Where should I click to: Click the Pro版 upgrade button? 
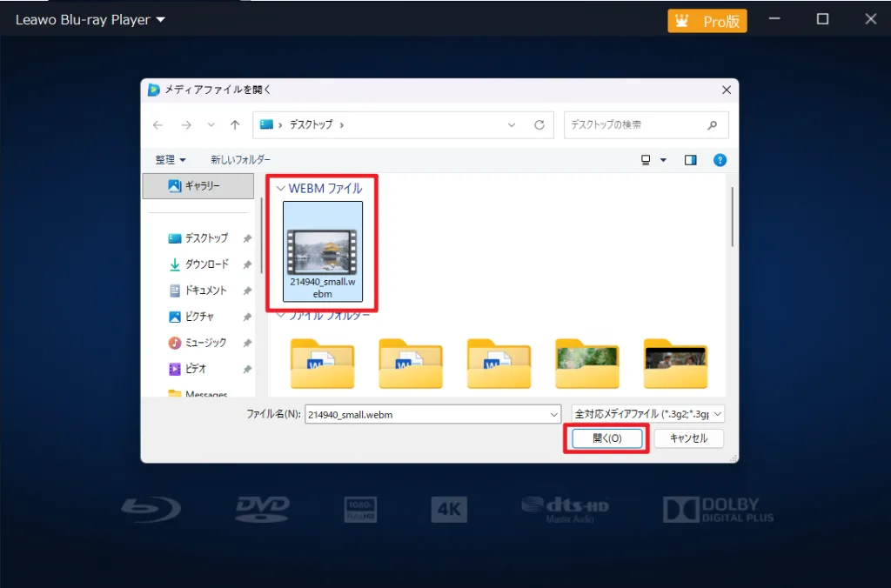[707, 19]
